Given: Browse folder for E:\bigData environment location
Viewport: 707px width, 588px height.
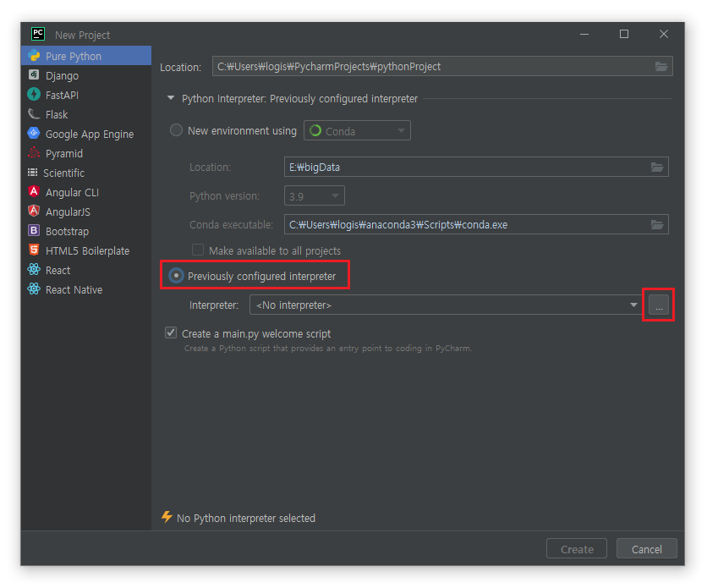Looking at the screenshot, I should [x=657, y=168].
